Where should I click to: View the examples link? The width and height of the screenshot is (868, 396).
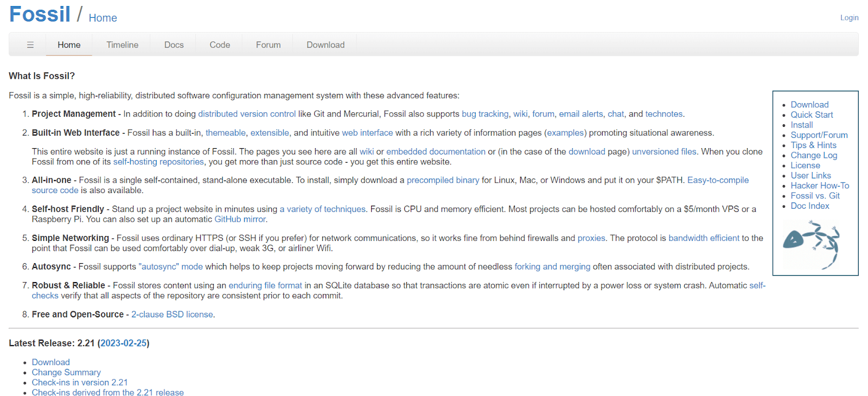point(565,133)
